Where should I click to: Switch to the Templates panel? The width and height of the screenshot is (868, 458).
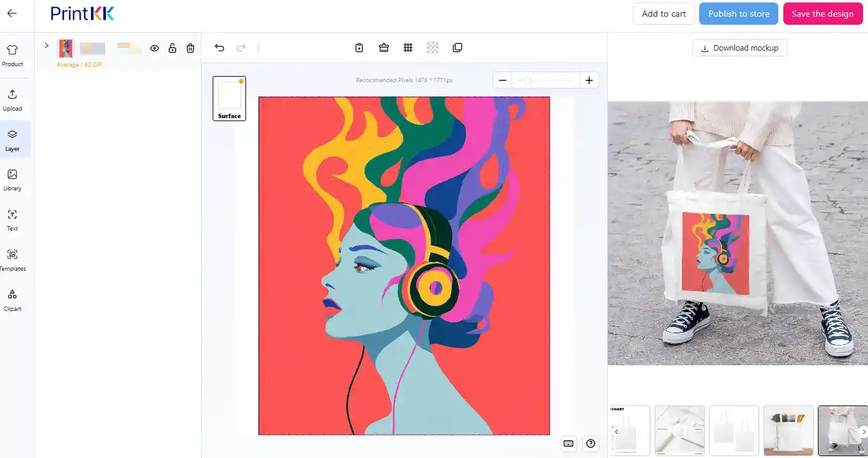12,260
